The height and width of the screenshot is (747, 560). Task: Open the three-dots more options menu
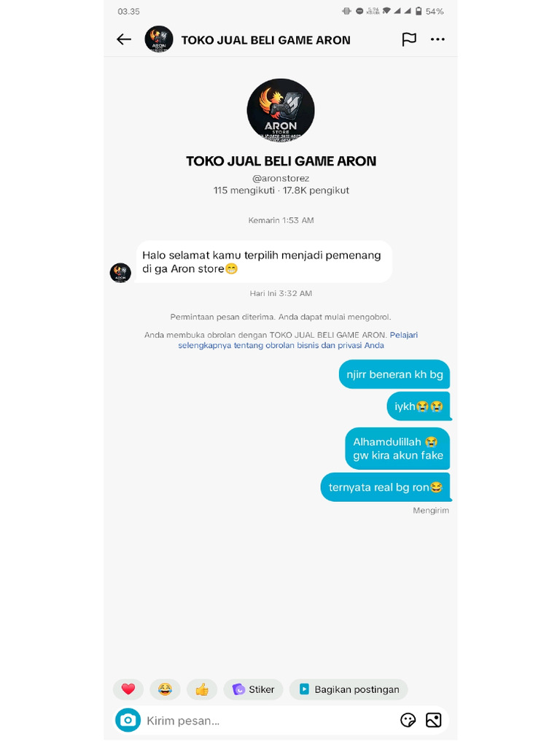437,39
